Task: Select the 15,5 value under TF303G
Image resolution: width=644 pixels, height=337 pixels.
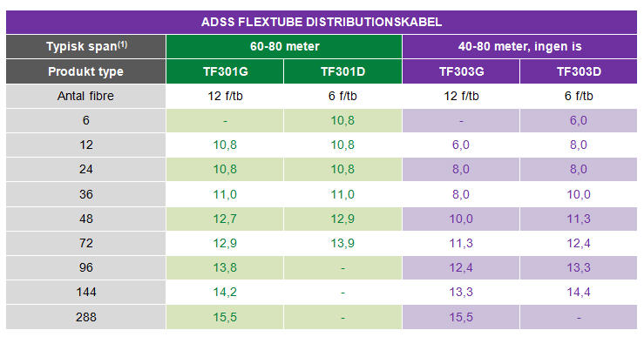Action: point(461,317)
